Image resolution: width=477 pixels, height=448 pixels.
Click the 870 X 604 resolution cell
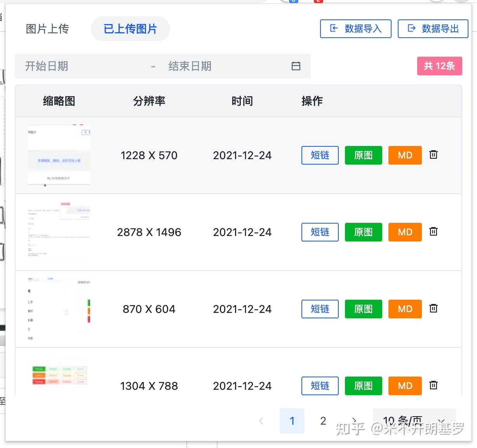[149, 309]
